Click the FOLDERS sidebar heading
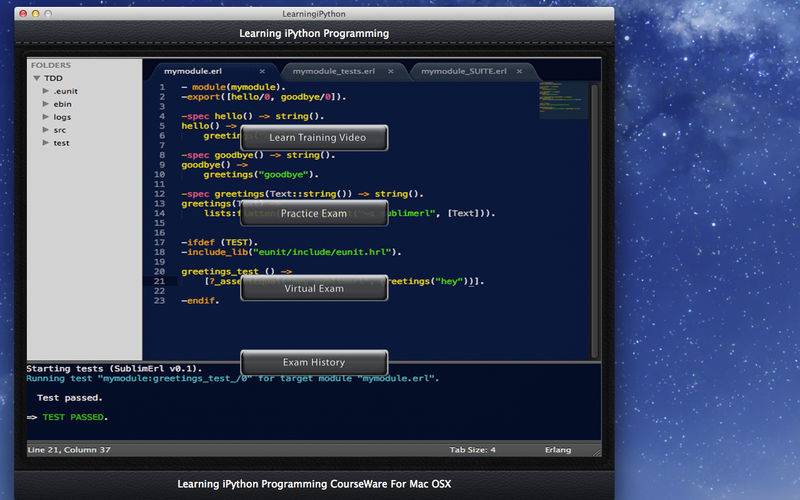 pyautogui.click(x=51, y=65)
